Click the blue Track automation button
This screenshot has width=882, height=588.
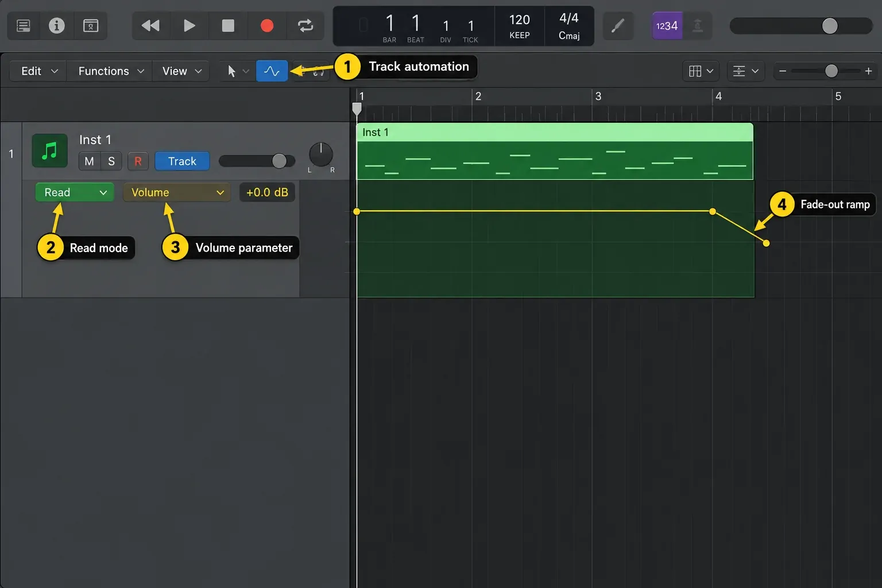182,161
